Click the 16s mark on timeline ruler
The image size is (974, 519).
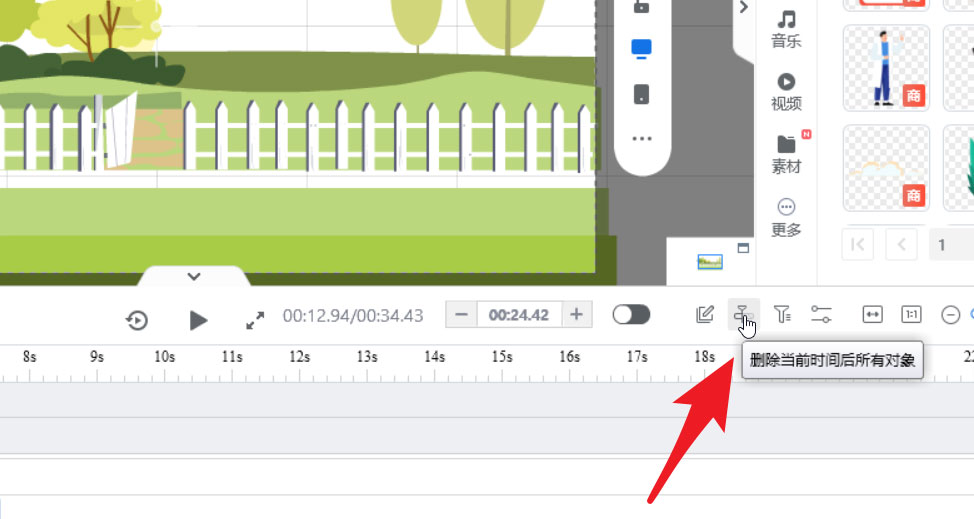tap(570, 357)
